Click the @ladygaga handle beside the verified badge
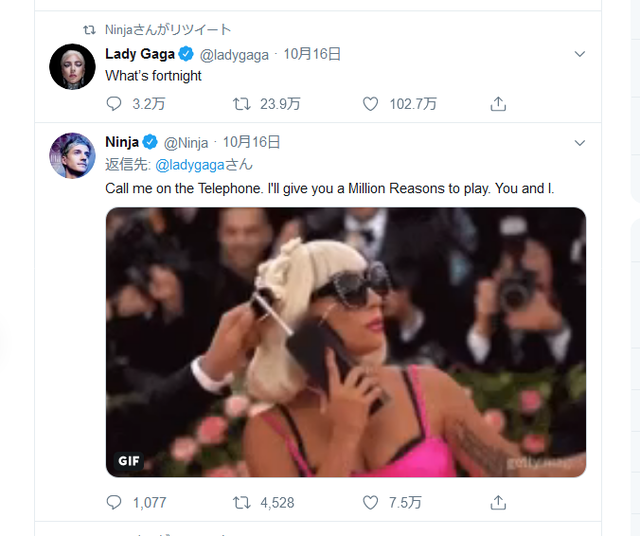 pos(235,54)
